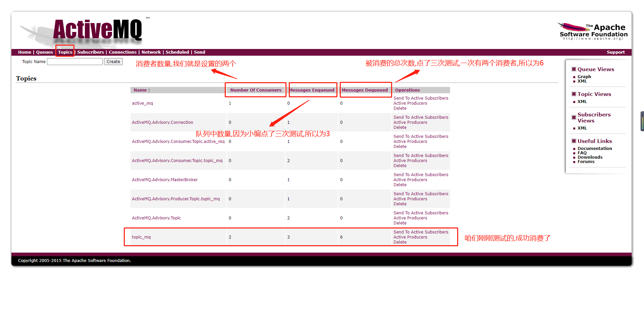Open Topic Views XML link
This screenshot has height=314, width=644.
click(x=582, y=102)
